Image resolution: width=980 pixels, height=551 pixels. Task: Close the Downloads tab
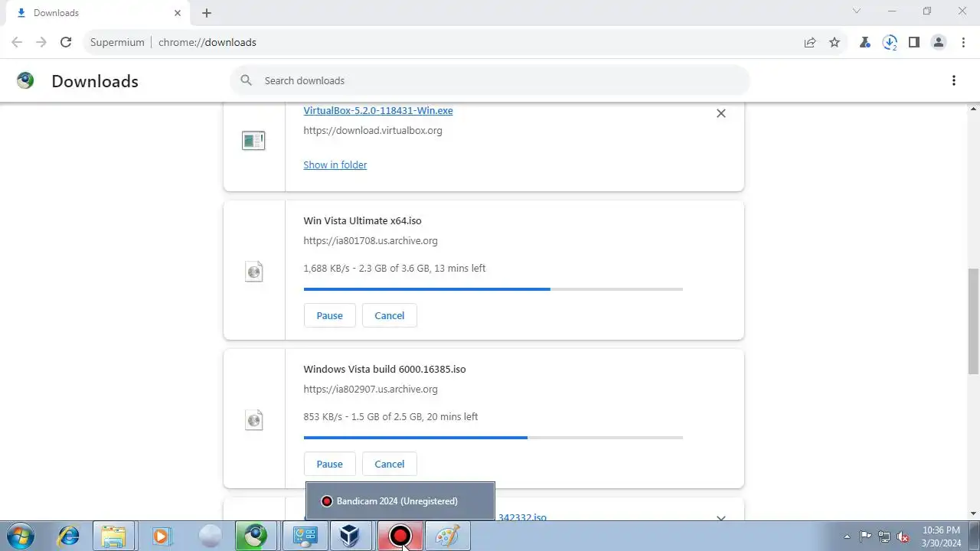click(x=178, y=13)
